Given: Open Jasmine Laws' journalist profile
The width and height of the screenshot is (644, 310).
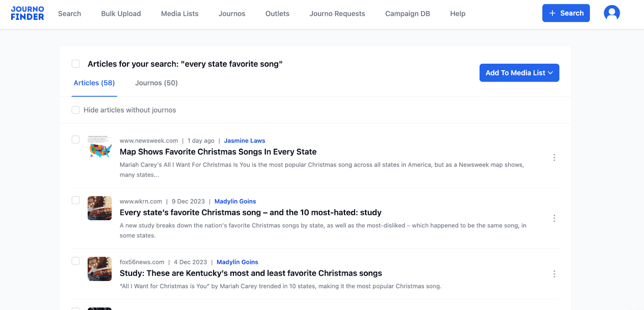Looking at the screenshot, I should click(x=245, y=140).
